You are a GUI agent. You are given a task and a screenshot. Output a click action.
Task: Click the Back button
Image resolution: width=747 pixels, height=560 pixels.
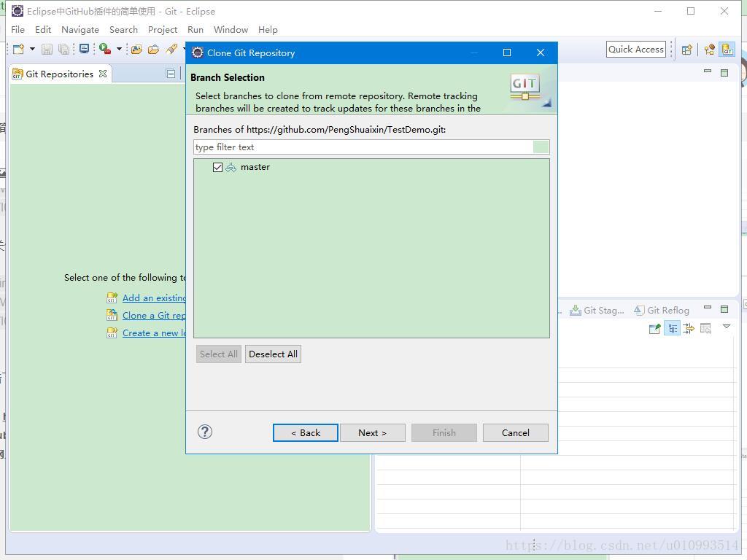pos(306,433)
